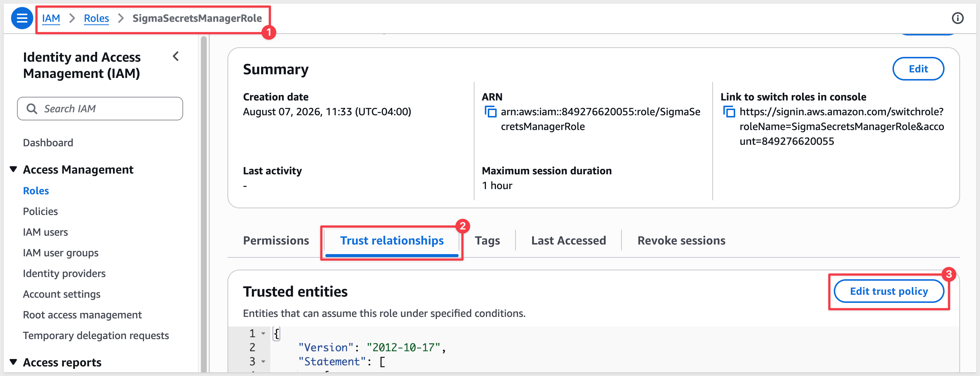Open Account settings in sidebar
980x376 pixels.
pyautogui.click(x=62, y=294)
